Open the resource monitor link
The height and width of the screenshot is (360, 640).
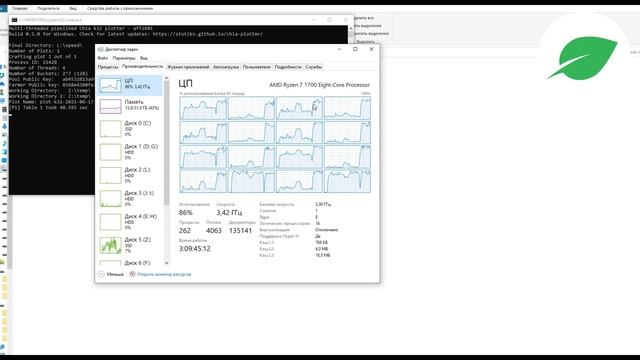click(x=164, y=274)
